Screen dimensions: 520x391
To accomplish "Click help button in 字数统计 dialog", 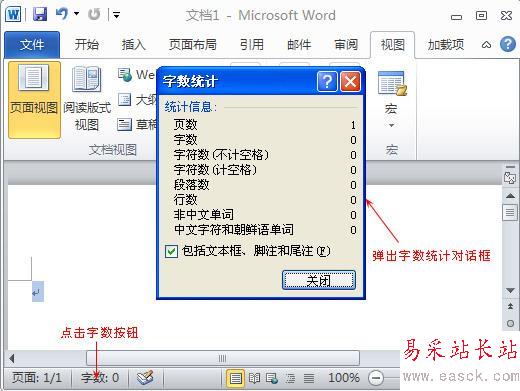I will tap(327, 81).
